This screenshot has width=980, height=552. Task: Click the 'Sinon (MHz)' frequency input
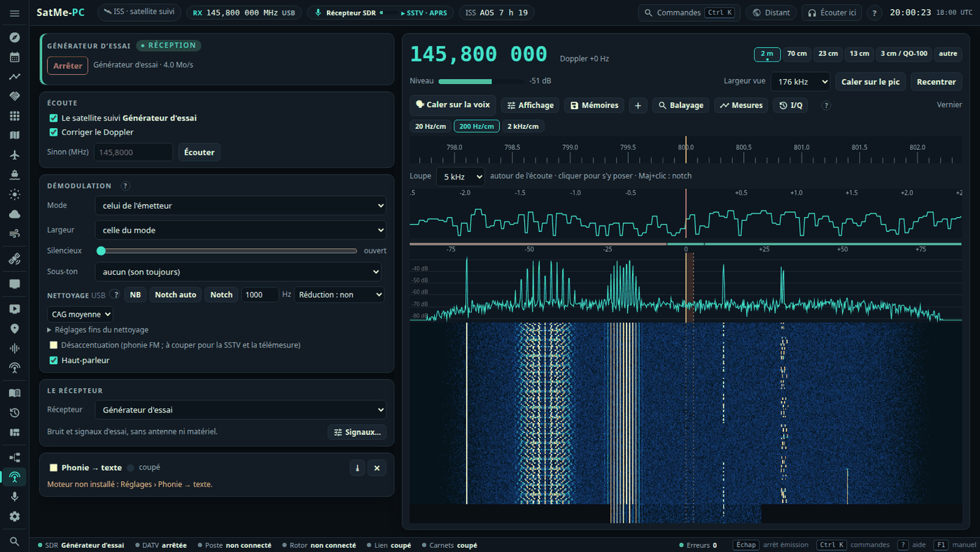click(133, 152)
